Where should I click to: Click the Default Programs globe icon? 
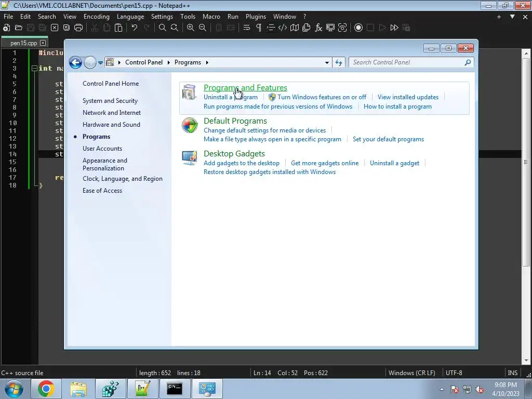click(190, 126)
